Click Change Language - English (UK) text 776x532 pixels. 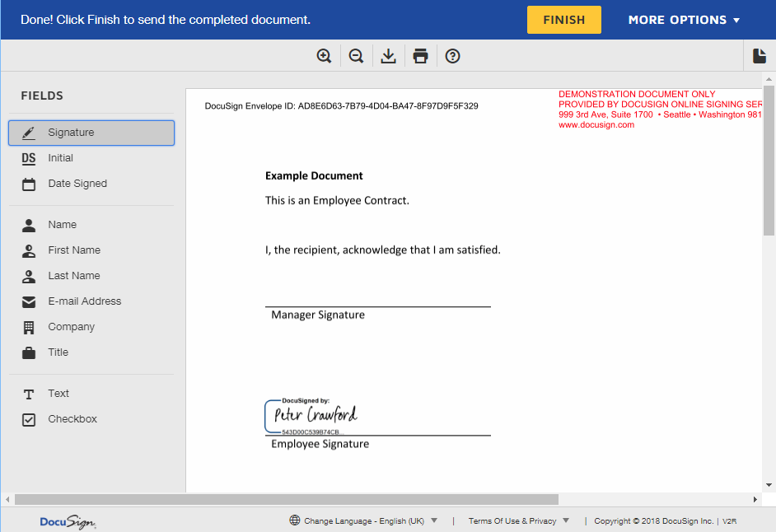(x=364, y=520)
